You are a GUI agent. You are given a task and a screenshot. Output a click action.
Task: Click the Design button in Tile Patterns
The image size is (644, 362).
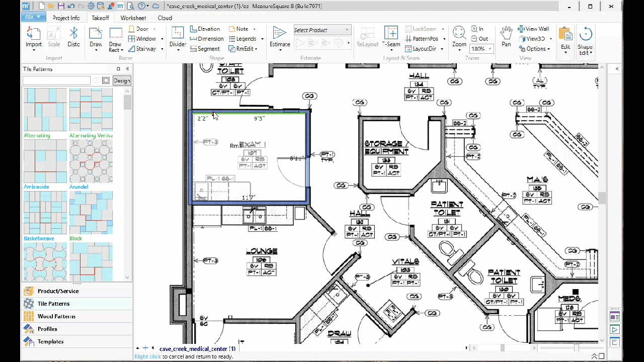[122, 80]
